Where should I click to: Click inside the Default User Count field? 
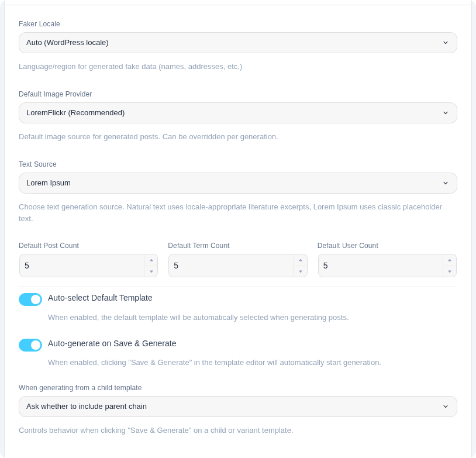(x=380, y=266)
